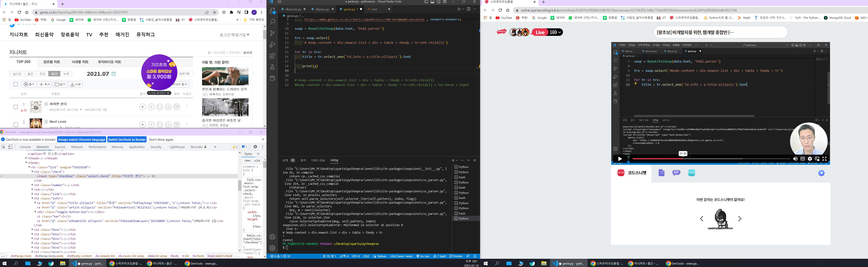Open DevTools settings gear
The width and height of the screenshot is (868, 267).
[x=255, y=147]
